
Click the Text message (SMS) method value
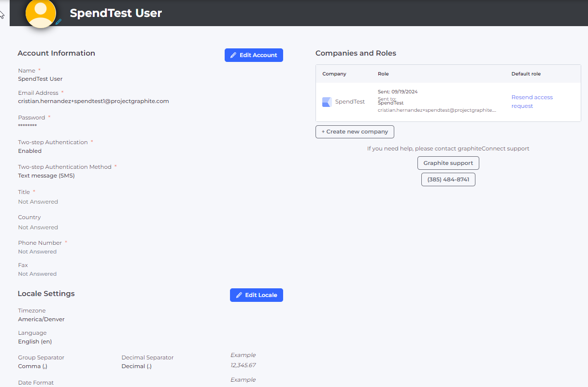pyautogui.click(x=46, y=176)
